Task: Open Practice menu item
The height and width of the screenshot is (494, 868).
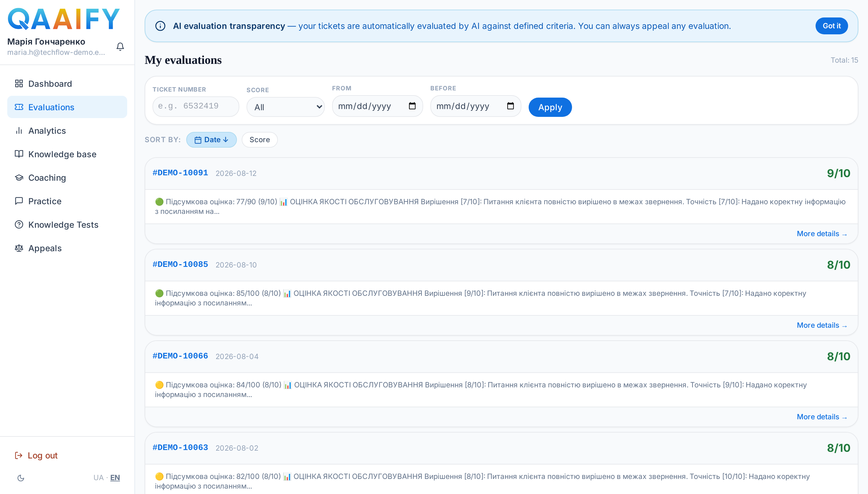Action: click(67, 201)
